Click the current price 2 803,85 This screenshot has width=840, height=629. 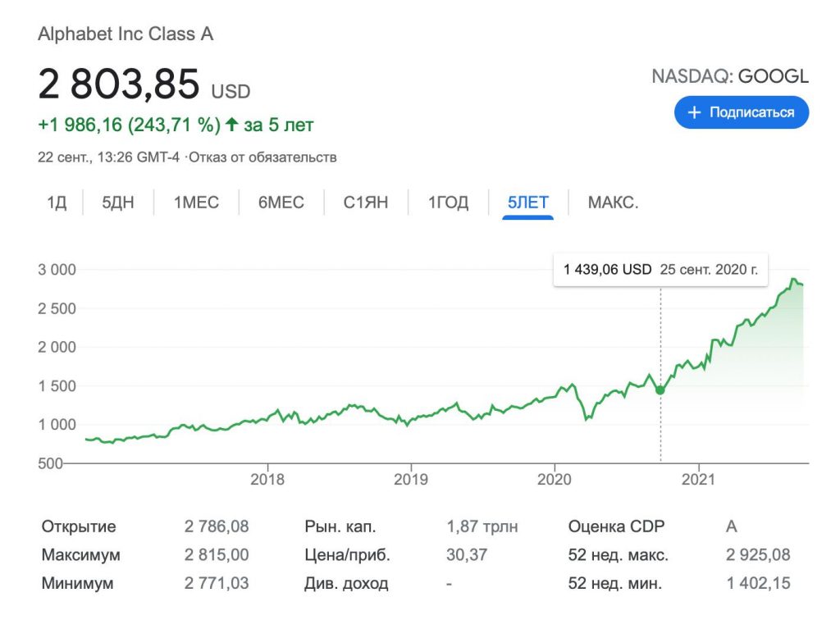point(119,84)
